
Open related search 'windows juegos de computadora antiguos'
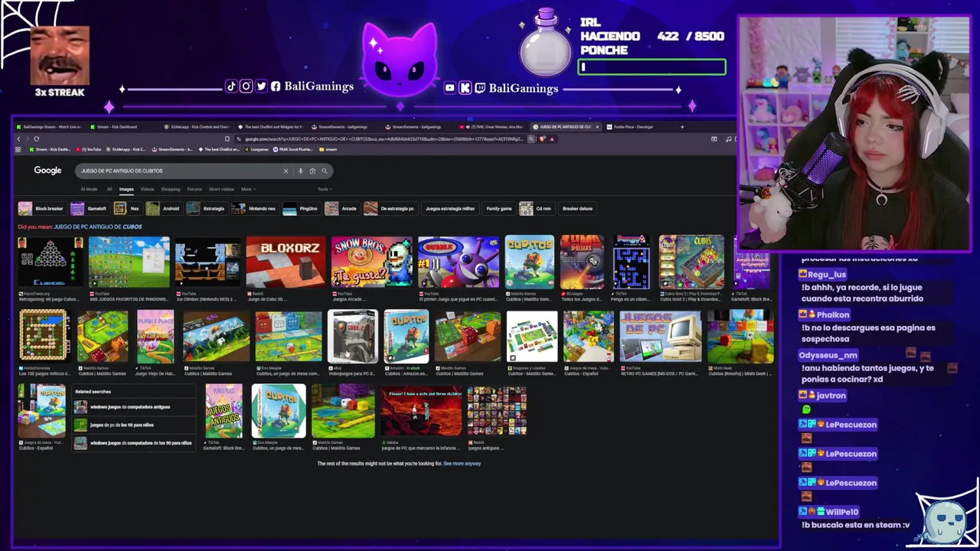[134, 407]
